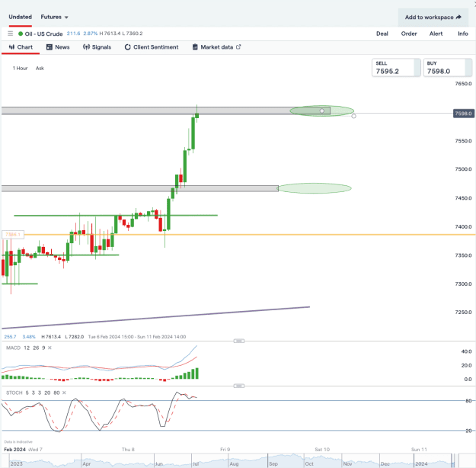Select the Undated tab
The width and height of the screenshot is (476, 468).
click(20, 17)
